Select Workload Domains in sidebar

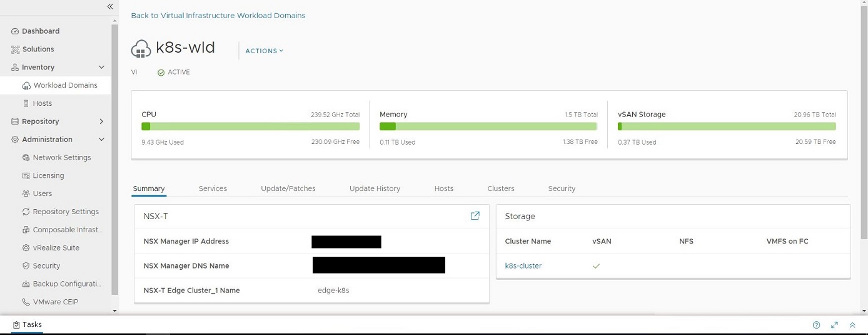pyautogui.click(x=66, y=86)
